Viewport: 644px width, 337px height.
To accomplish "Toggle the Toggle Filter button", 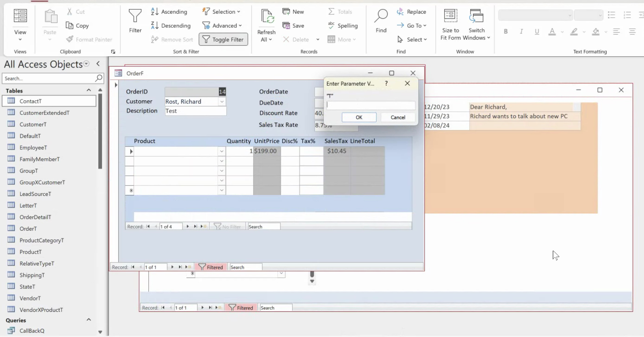I will [223, 39].
